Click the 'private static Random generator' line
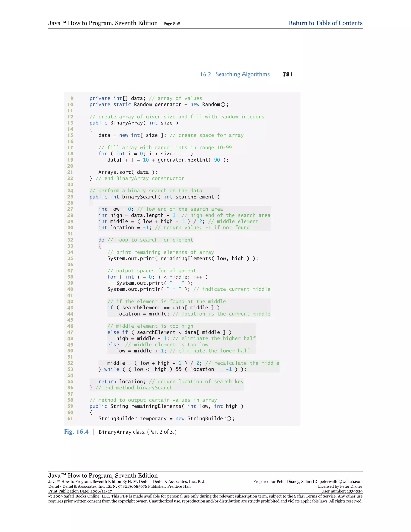The image size is (411, 532). (x=159, y=105)
